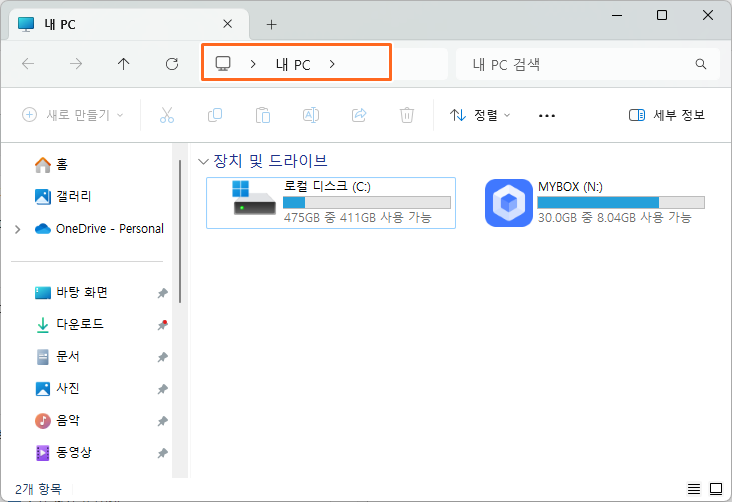The height and width of the screenshot is (502, 732).
Task: Click the Paste clipboard icon
Action: coord(263,115)
